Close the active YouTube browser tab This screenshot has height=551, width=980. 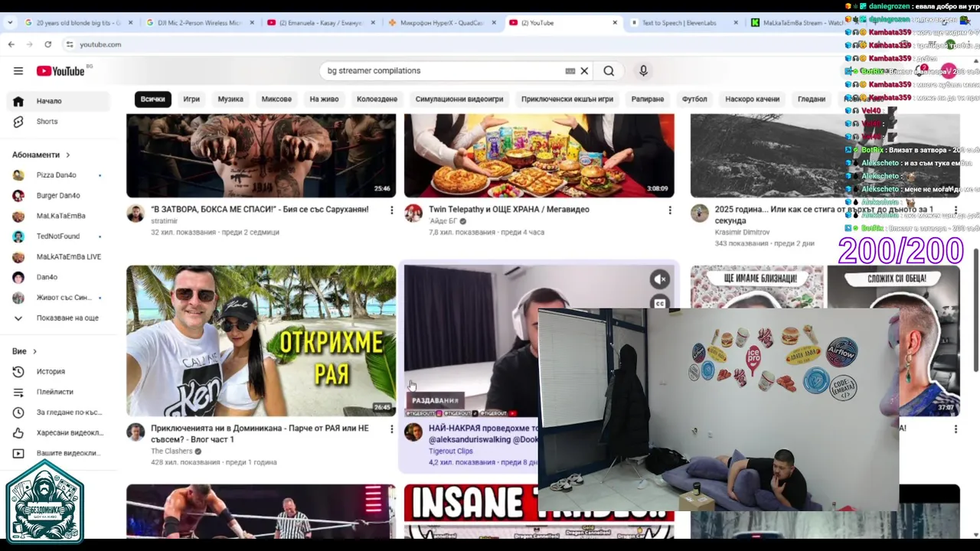point(615,23)
